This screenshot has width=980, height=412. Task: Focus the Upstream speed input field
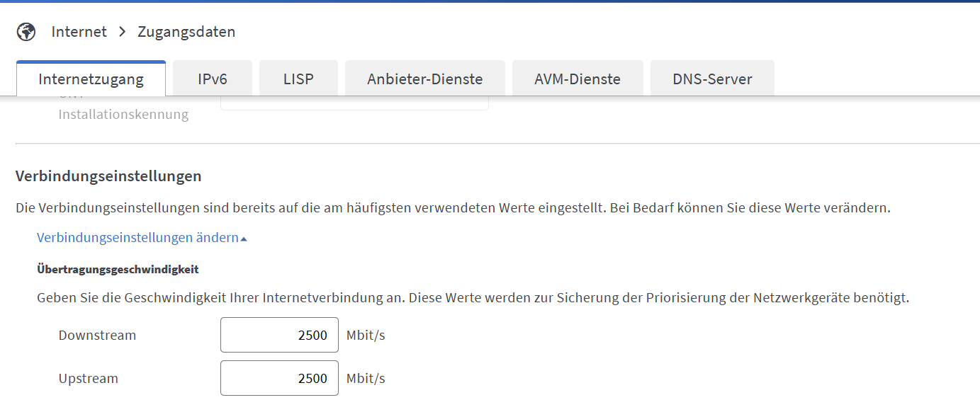point(279,378)
